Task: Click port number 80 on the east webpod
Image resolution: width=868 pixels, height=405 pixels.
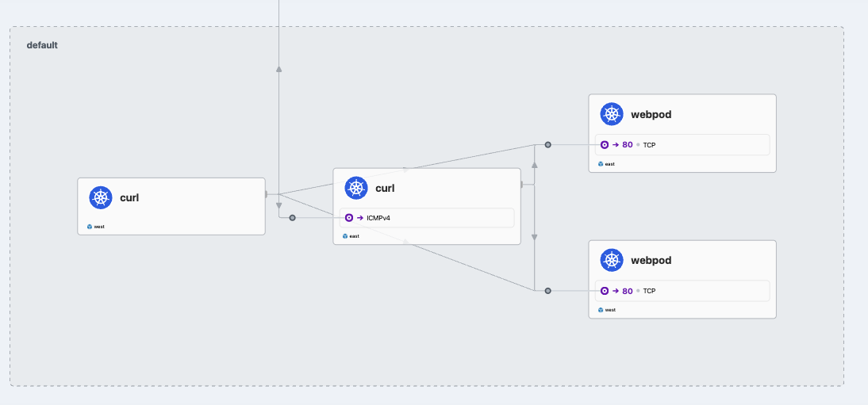Action: click(x=627, y=145)
